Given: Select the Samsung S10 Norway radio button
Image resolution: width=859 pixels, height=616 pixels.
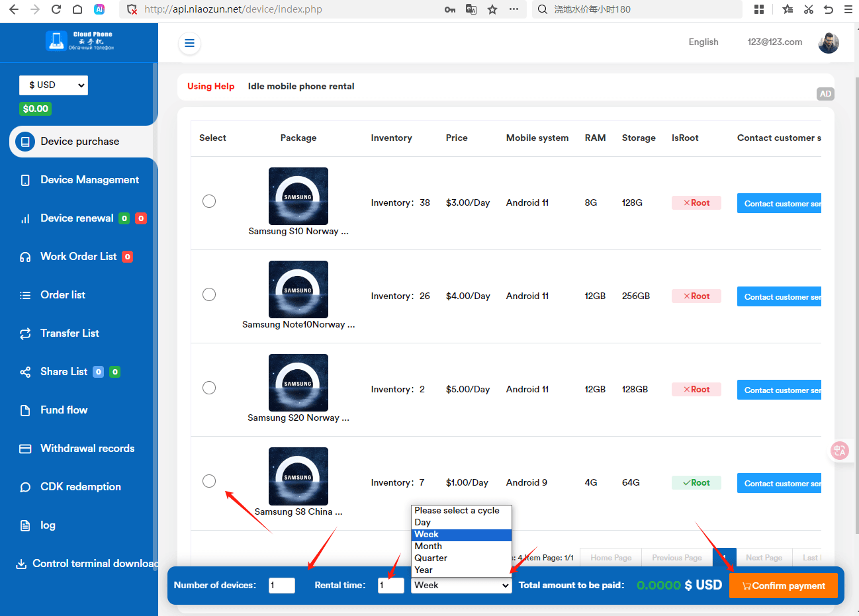Looking at the screenshot, I should click(209, 201).
